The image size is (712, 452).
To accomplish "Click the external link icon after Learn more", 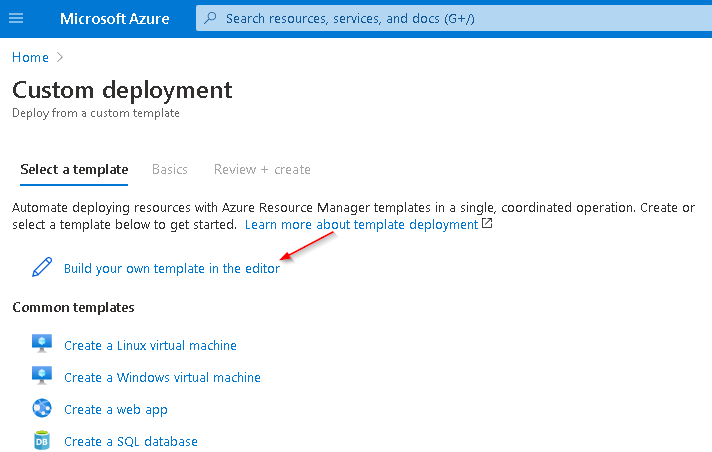I will (487, 224).
